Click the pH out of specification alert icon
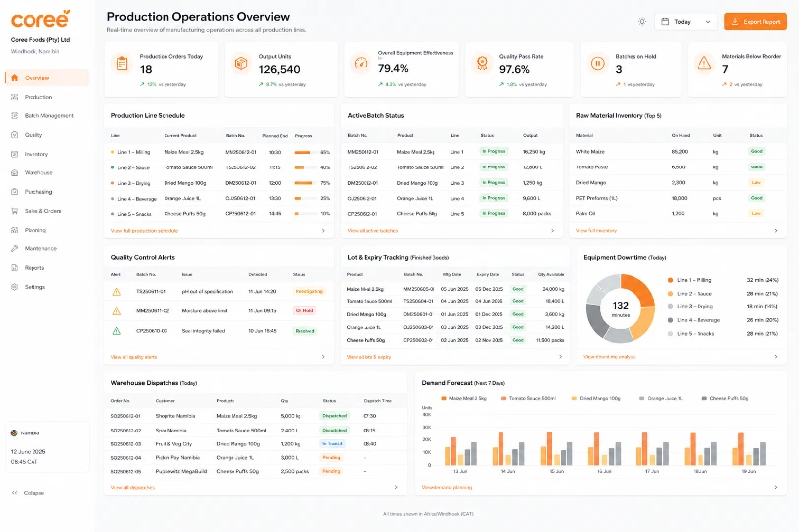Screen dimensions: 799x532 pos(116,292)
